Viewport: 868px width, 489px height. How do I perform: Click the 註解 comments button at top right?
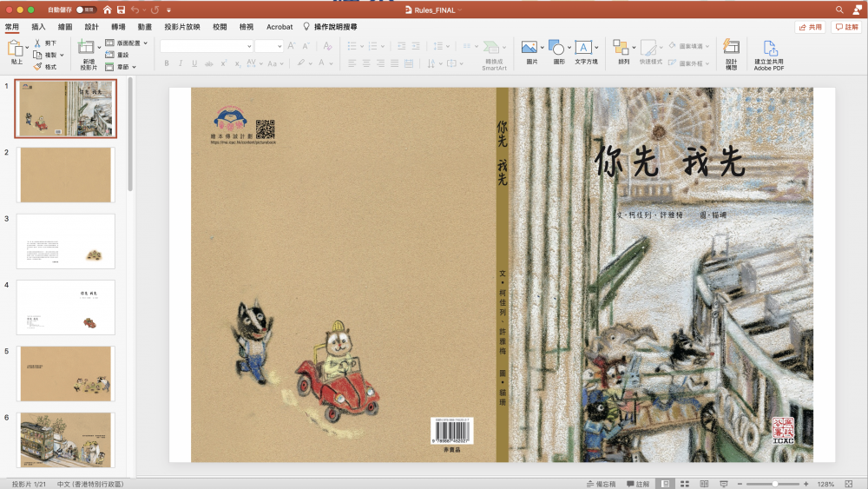point(846,27)
